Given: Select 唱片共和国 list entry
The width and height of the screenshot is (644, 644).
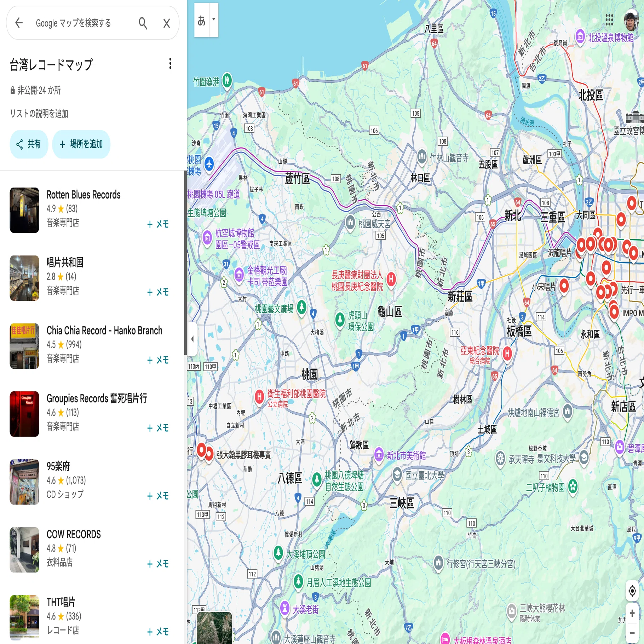Looking at the screenshot, I should [x=92, y=278].
